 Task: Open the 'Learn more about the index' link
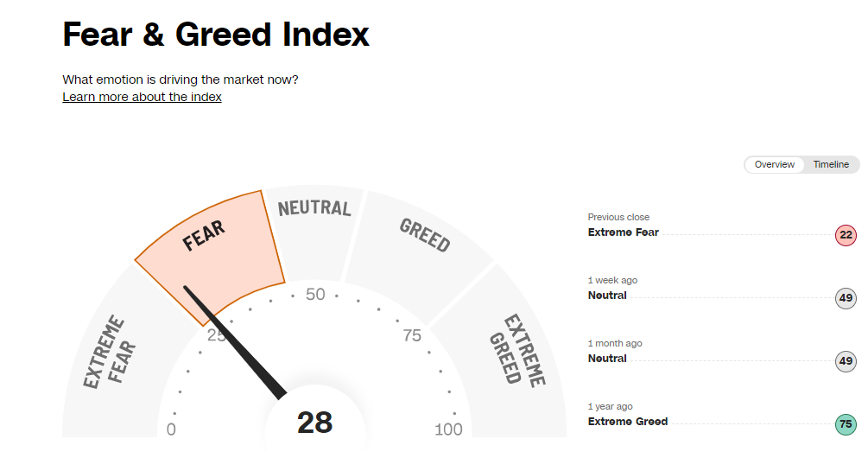[142, 97]
